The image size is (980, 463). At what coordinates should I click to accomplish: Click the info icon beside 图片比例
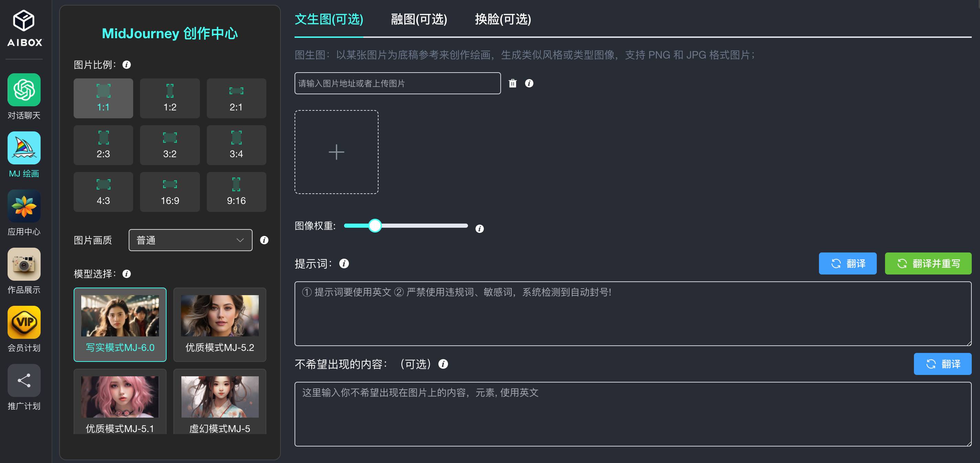point(127,65)
